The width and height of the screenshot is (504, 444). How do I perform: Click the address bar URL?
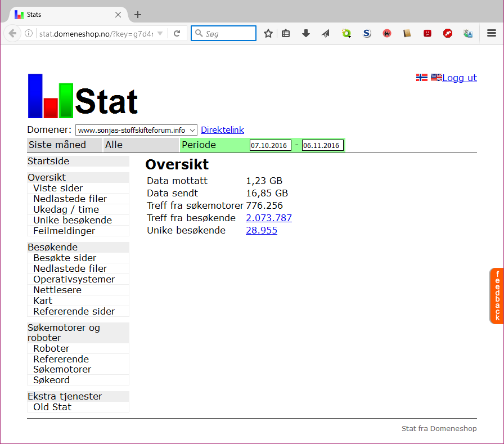point(96,34)
